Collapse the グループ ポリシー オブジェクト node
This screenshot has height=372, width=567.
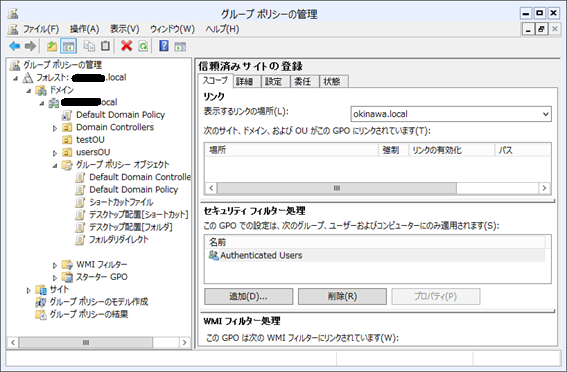pyautogui.click(x=55, y=166)
